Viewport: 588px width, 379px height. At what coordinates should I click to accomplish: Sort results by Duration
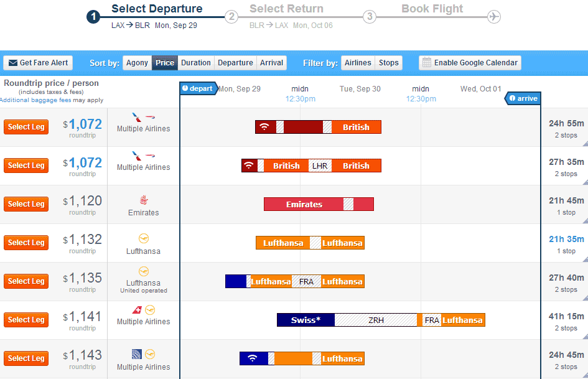pyautogui.click(x=196, y=63)
